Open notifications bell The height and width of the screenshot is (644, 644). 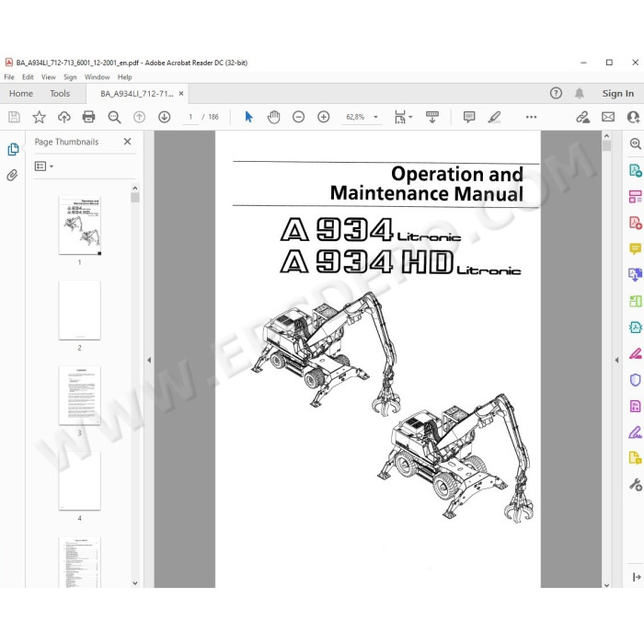[579, 93]
